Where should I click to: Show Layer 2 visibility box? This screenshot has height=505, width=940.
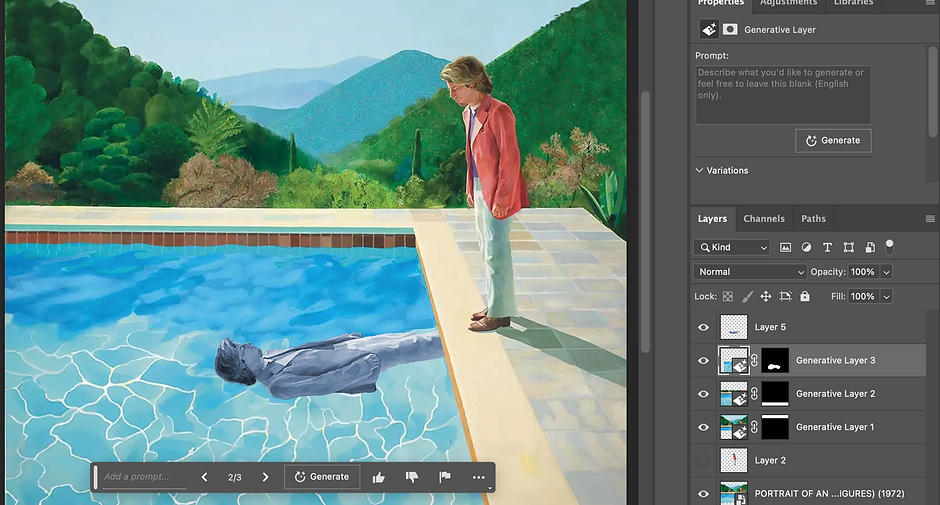pos(703,461)
